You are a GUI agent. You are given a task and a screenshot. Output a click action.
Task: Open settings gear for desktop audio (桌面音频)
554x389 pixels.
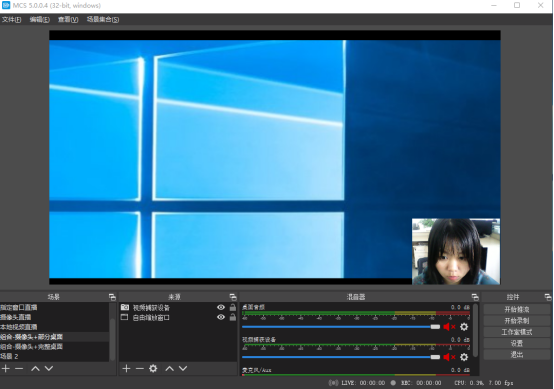click(464, 327)
